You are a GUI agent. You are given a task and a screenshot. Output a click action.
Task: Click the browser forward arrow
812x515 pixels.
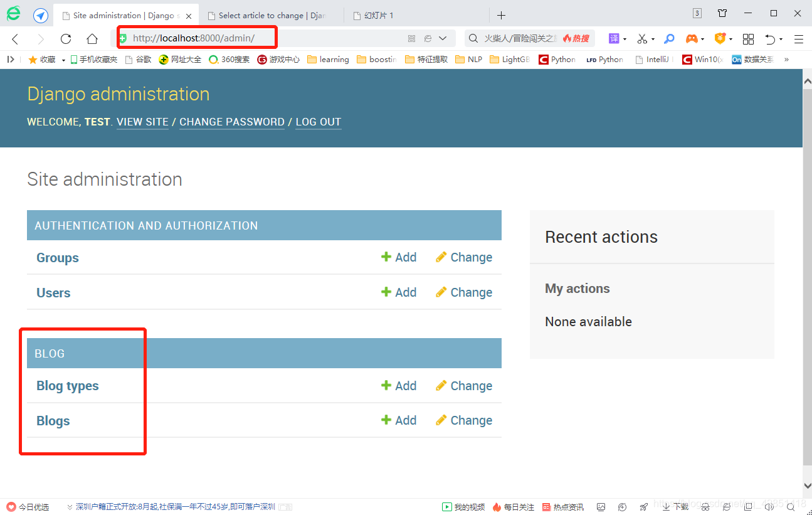click(41, 39)
